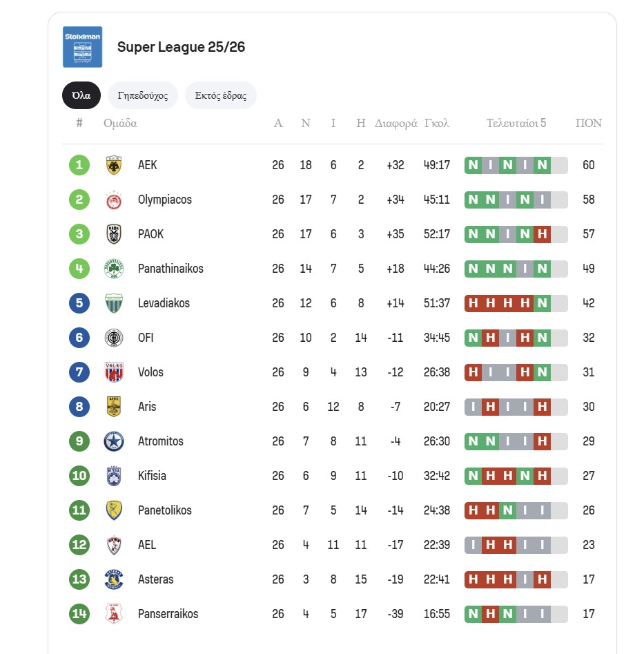This screenshot has height=654, width=644.
Task: Click the number 5 position badge
Action: (79, 303)
